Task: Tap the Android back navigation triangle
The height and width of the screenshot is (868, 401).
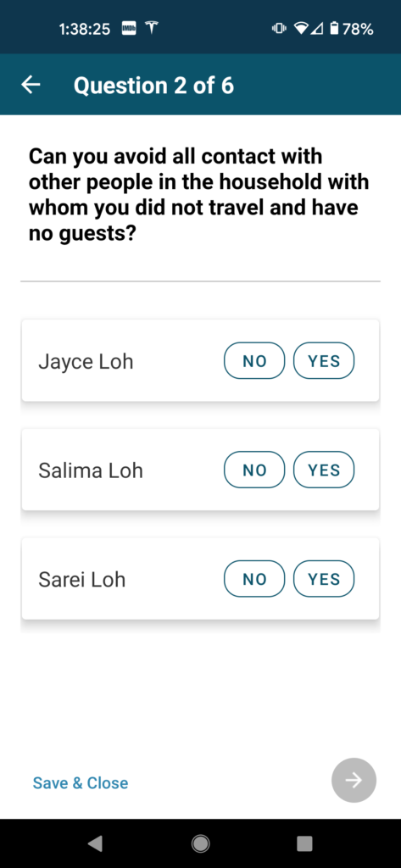Action: (x=95, y=843)
